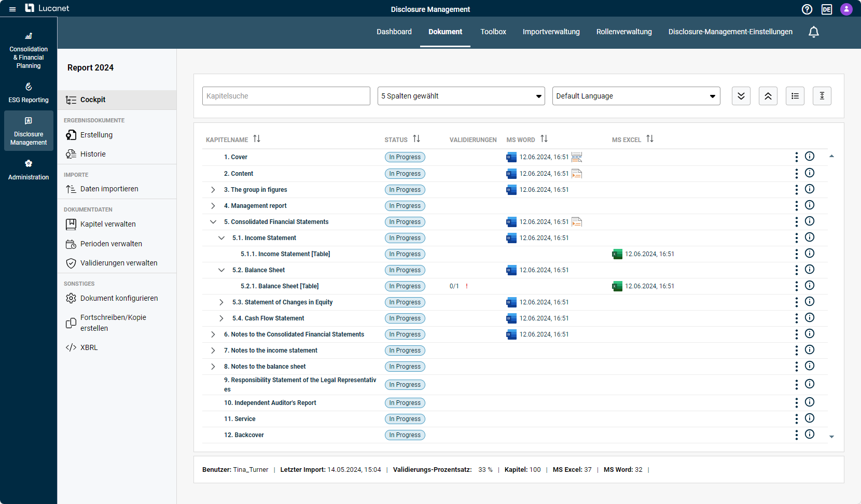861x504 pixels.
Task: Click the row height toolbar icon
Action: [x=822, y=96]
